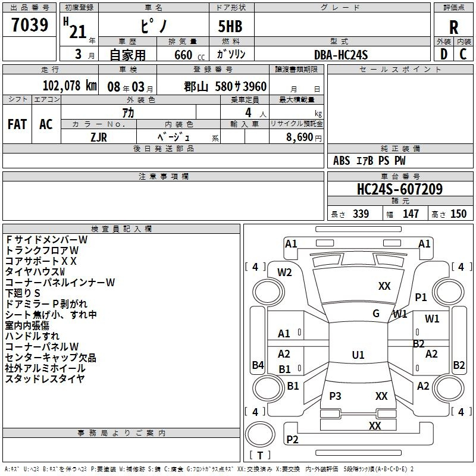
Task: Click the G windshield glass mark
Action: (x=376, y=314)
